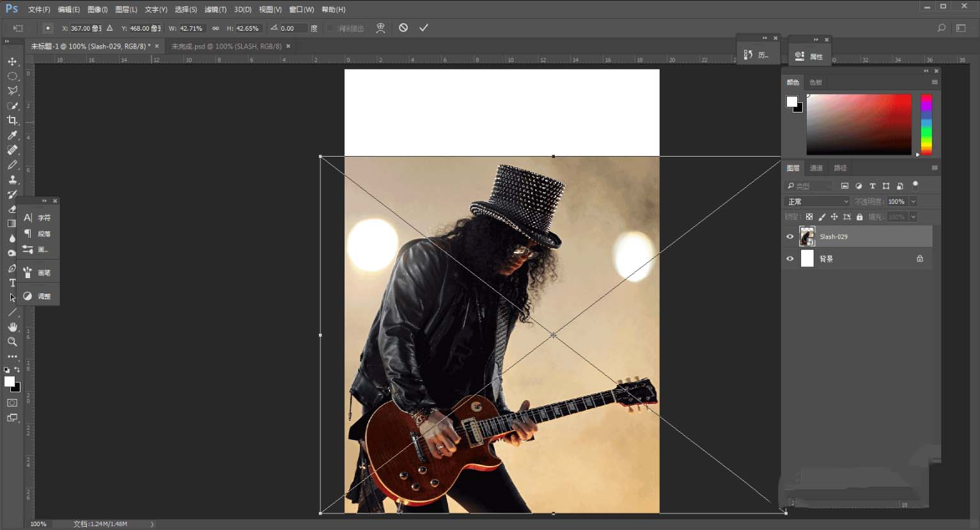Switch to the 未完成.psd document tab
Viewport: 980px width, 530px height.
coord(226,46)
